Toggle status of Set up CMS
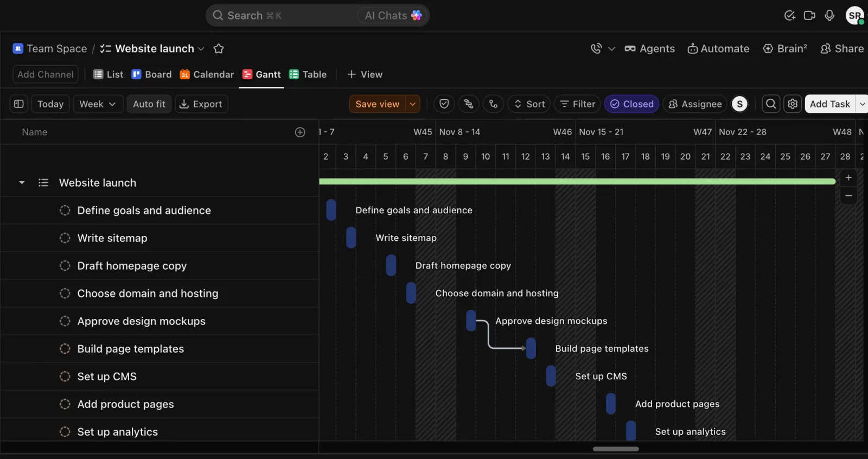 pos(65,377)
